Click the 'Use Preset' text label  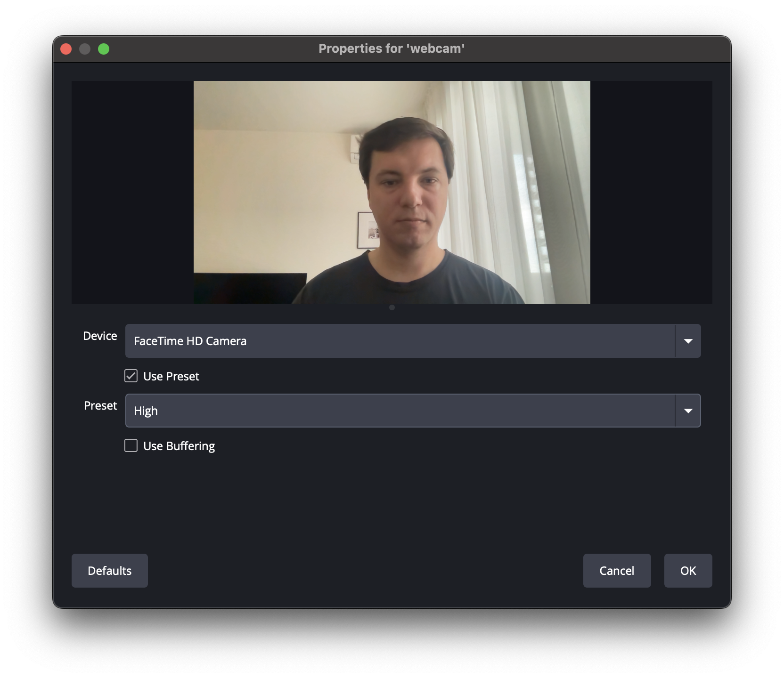[x=171, y=377]
